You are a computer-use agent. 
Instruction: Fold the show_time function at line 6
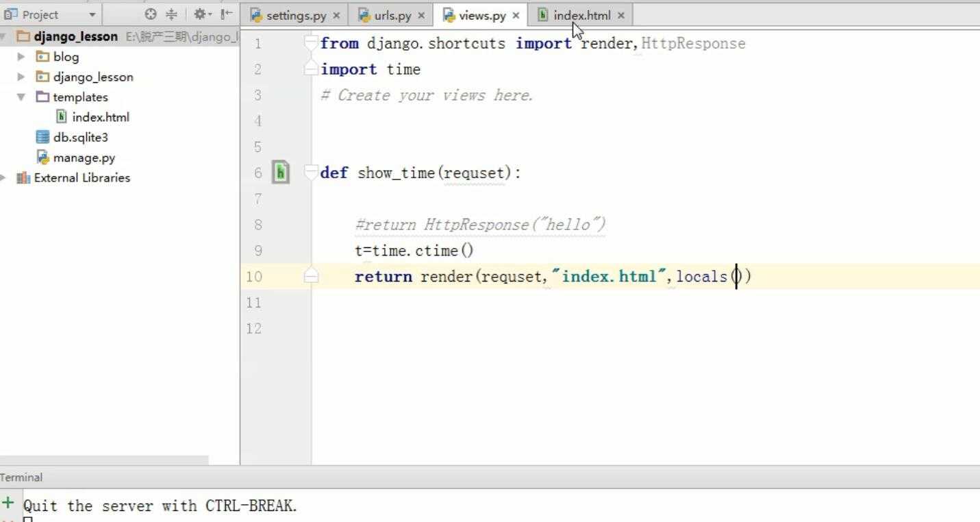311,172
